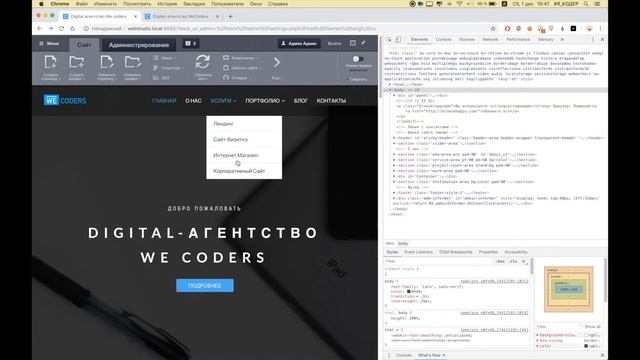Toggle the Режим правки (edit mode) switch
640x360 pixels.
click(x=358, y=59)
